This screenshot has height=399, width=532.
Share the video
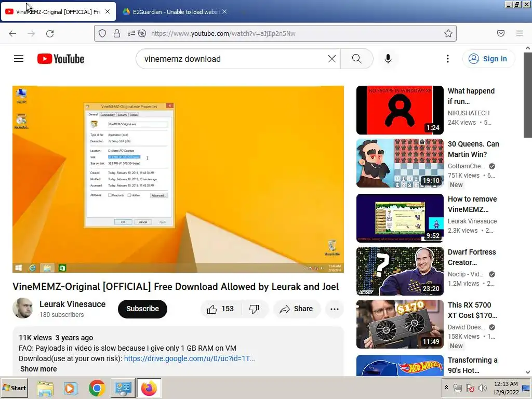tap(296, 309)
